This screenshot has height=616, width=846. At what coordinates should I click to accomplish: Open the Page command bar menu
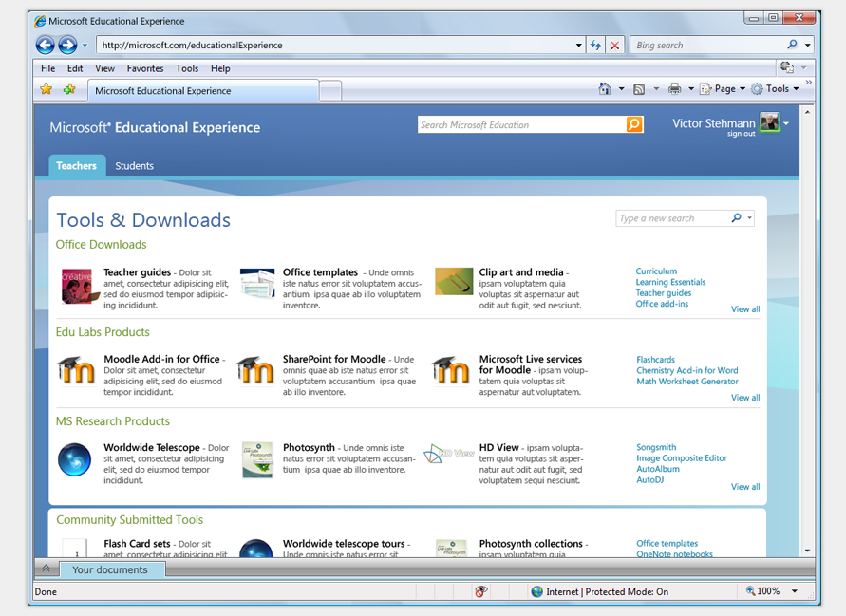pos(723,89)
